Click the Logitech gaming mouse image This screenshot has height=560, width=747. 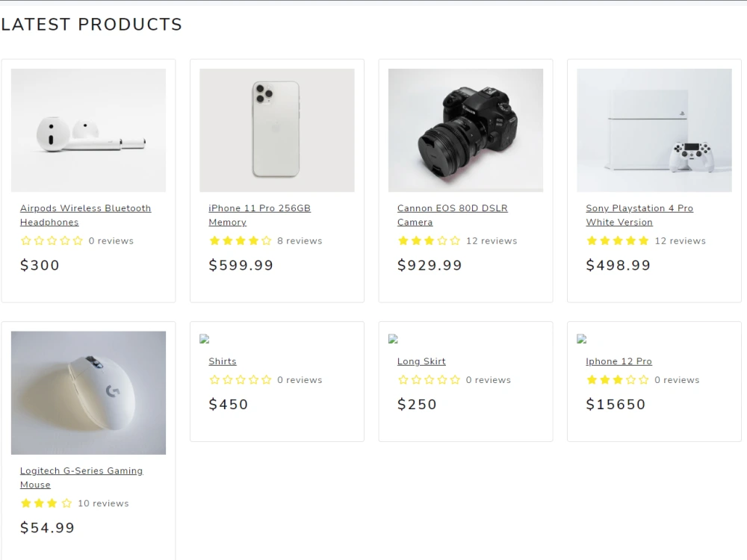[x=89, y=393]
